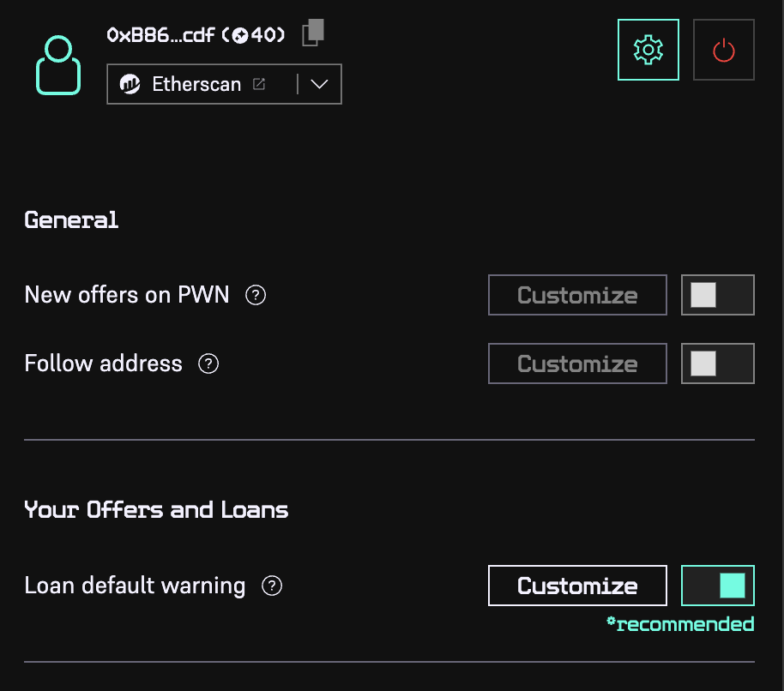Expand the block explorer dropdown chevron
The image size is (784, 691).
[x=319, y=84]
